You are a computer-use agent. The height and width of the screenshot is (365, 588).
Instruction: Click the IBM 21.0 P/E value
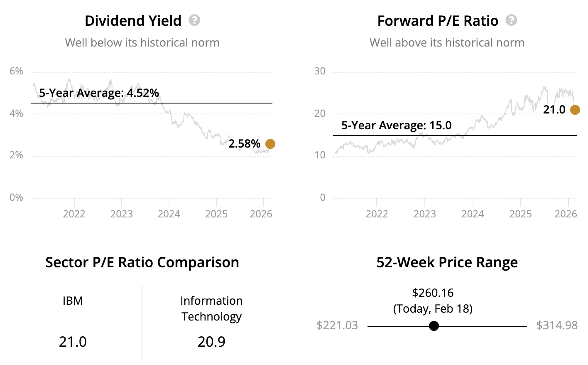[x=73, y=342]
